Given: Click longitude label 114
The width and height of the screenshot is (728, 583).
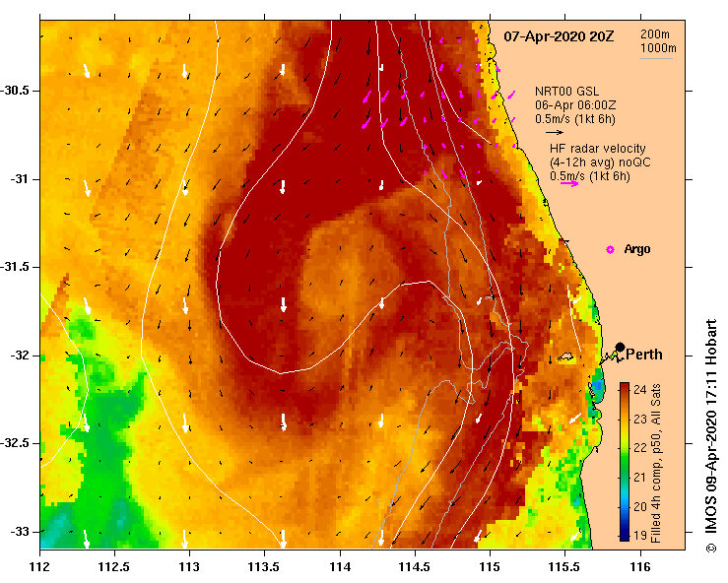Looking at the screenshot, I should click(x=340, y=567).
